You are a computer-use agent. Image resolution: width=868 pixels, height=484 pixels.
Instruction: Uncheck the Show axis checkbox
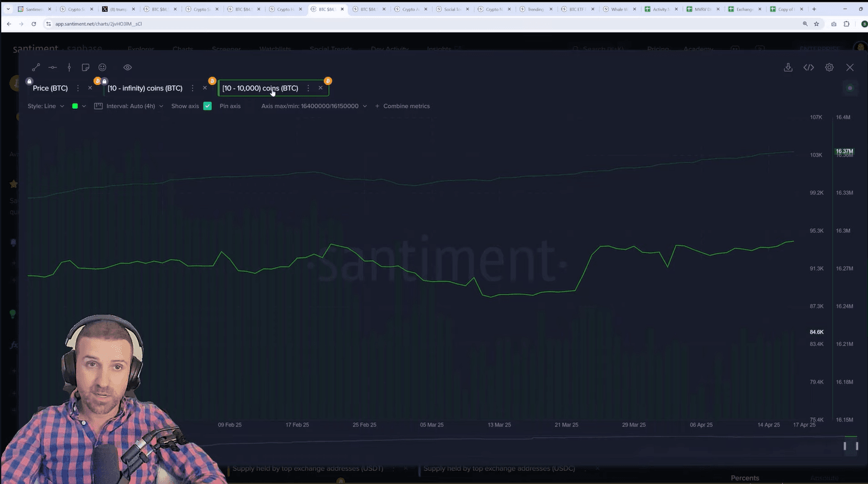[207, 106]
